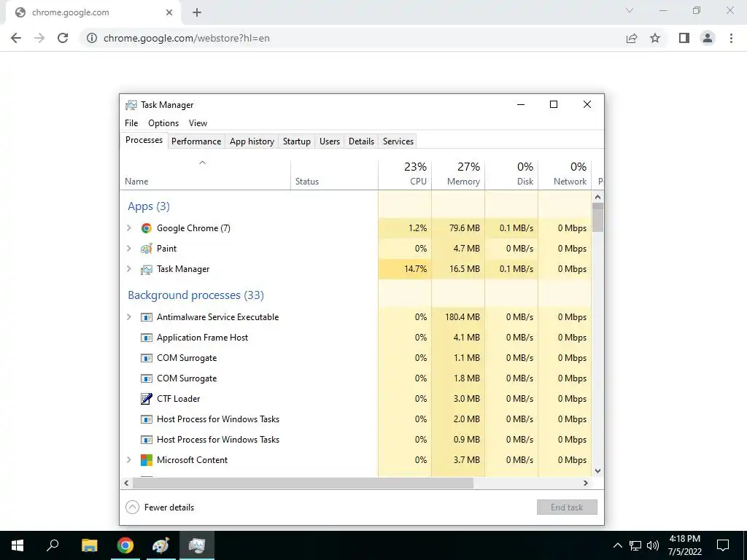
Task: Open Chrome side panel icon
Action: click(684, 38)
